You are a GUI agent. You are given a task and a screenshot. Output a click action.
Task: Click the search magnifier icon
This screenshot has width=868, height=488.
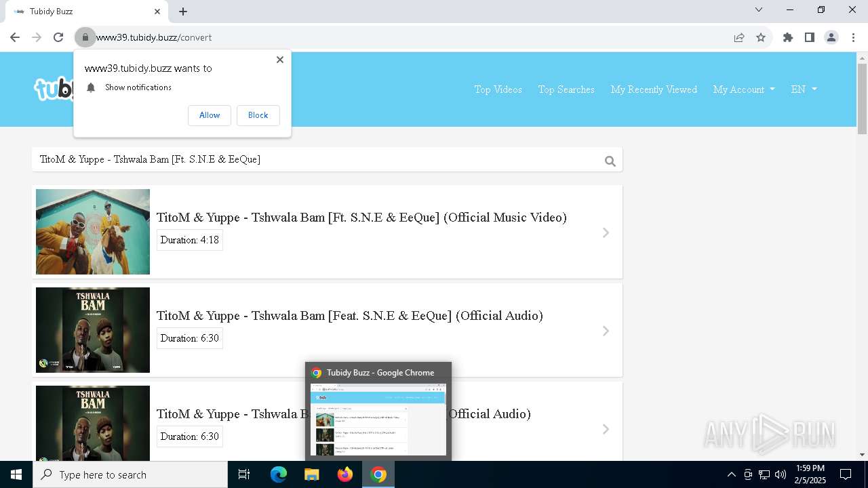(610, 161)
